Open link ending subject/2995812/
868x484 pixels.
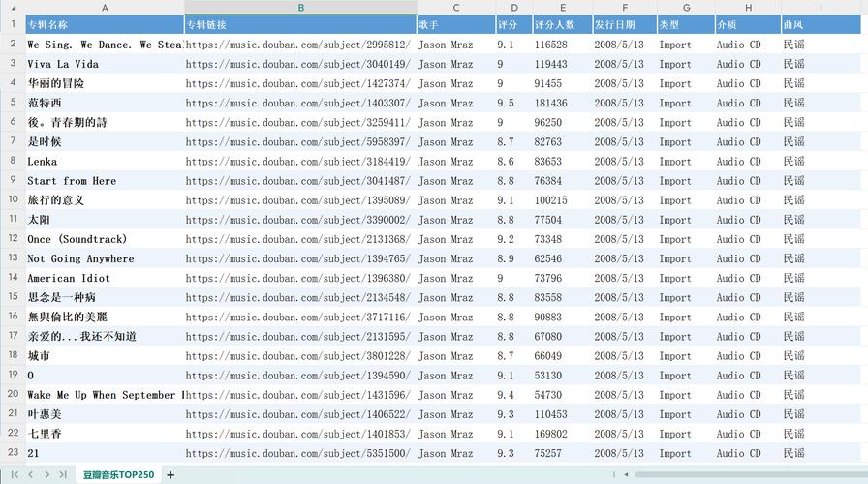coord(297,45)
